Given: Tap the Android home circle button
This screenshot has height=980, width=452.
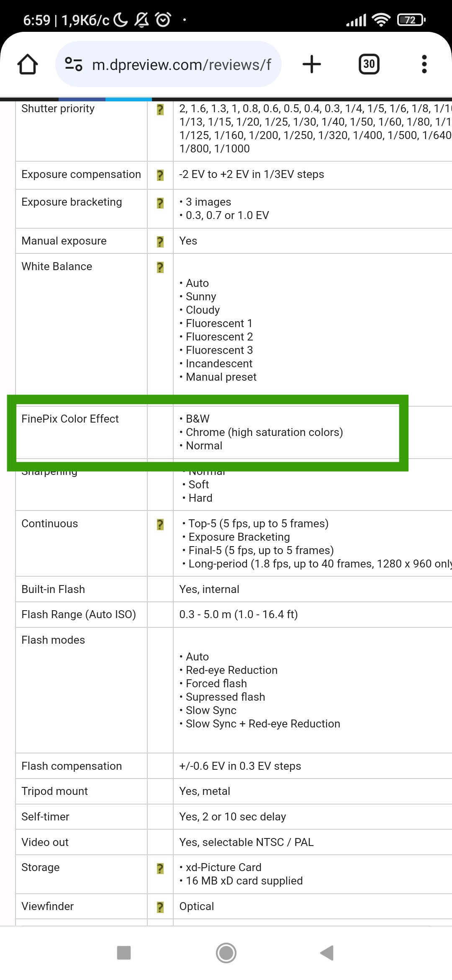Looking at the screenshot, I should pyautogui.click(x=226, y=953).
